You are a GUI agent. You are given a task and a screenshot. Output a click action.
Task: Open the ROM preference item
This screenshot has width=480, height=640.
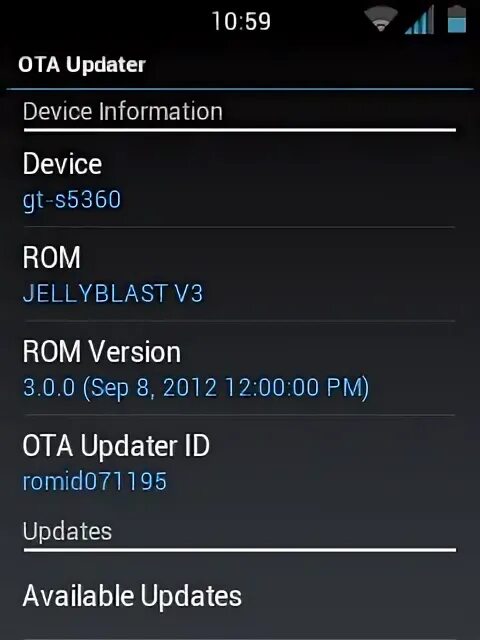pyautogui.click(x=239, y=274)
